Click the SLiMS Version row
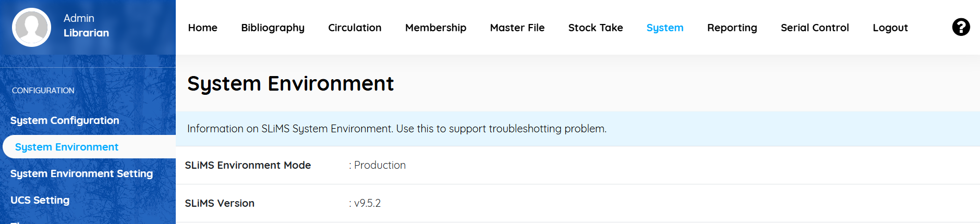Image resolution: width=980 pixels, height=224 pixels. (x=578, y=203)
